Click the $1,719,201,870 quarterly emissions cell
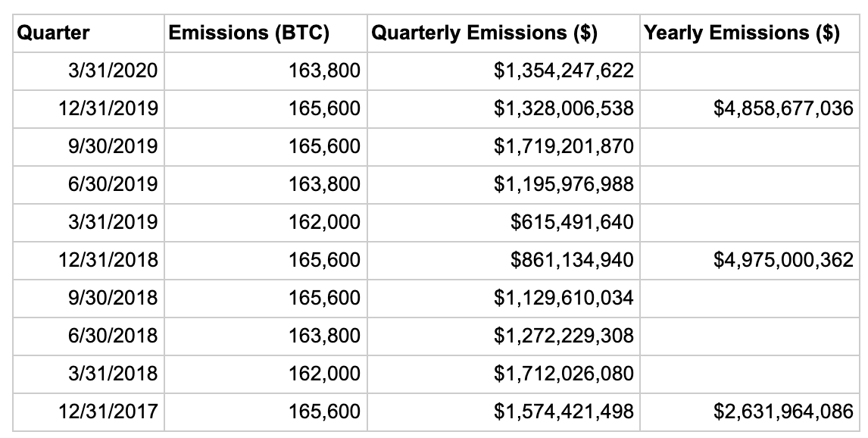 tap(563, 147)
